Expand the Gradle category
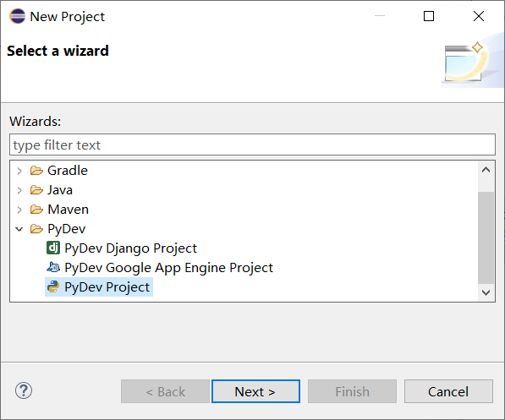This screenshot has height=420, width=505. (x=19, y=171)
